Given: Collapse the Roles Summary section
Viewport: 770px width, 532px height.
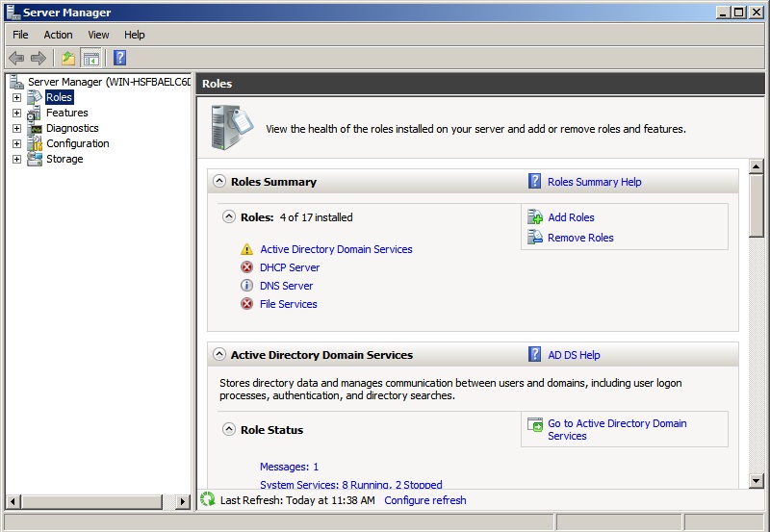Looking at the screenshot, I should click(219, 181).
